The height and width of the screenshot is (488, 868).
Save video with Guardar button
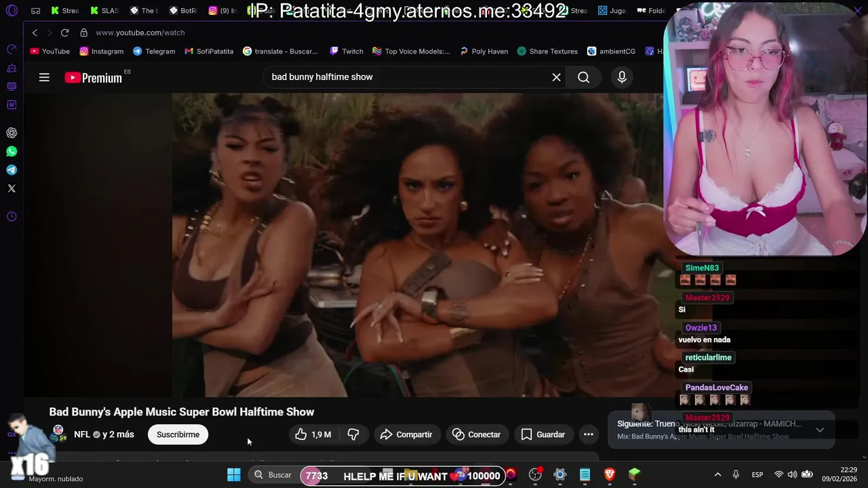click(542, 434)
